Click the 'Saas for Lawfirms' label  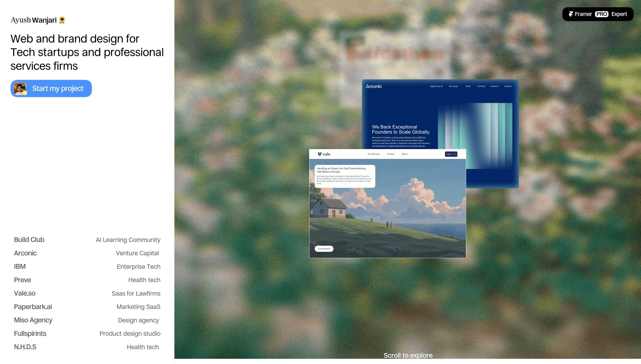click(x=136, y=293)
